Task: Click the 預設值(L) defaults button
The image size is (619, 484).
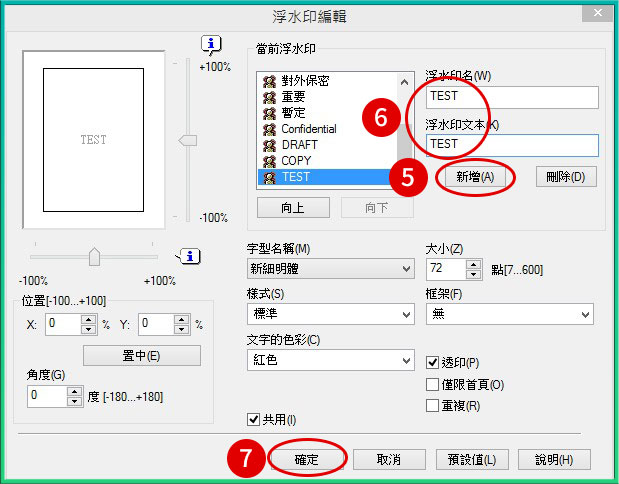Action: point(472,460)
